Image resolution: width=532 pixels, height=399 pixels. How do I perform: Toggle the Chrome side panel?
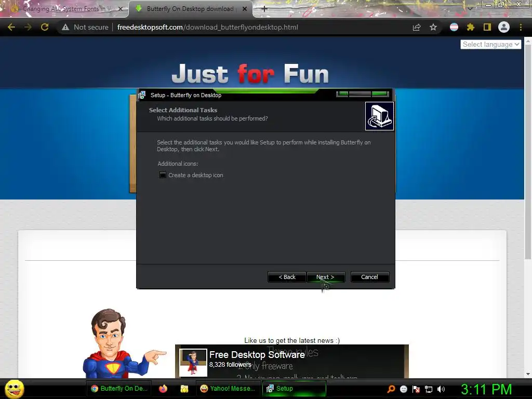(487, 27)
